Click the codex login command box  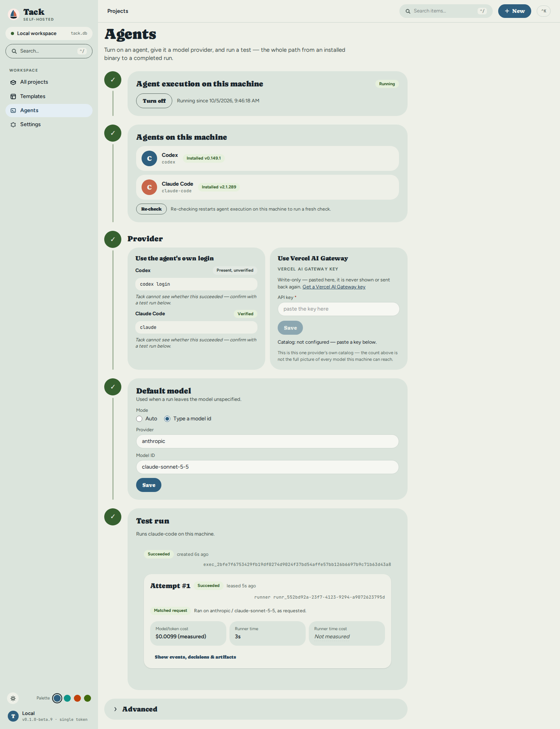(196, 284)
